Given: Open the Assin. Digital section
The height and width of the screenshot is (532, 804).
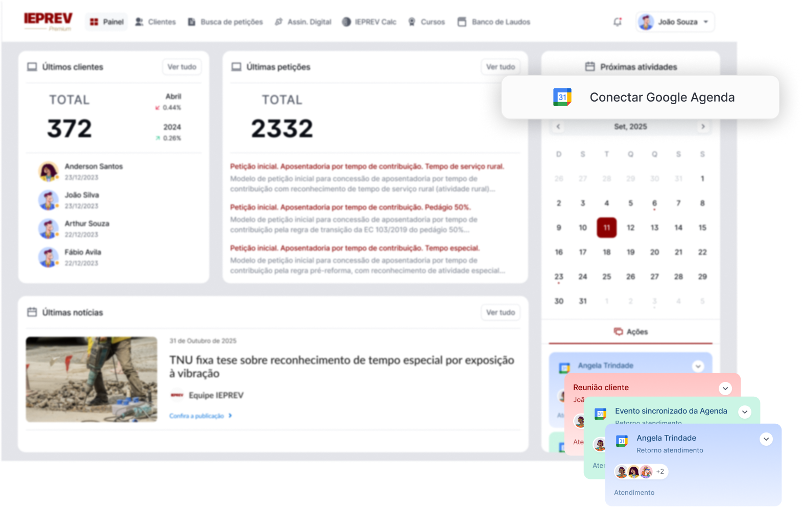Looking at the screenshot, I should pos(303,22).
